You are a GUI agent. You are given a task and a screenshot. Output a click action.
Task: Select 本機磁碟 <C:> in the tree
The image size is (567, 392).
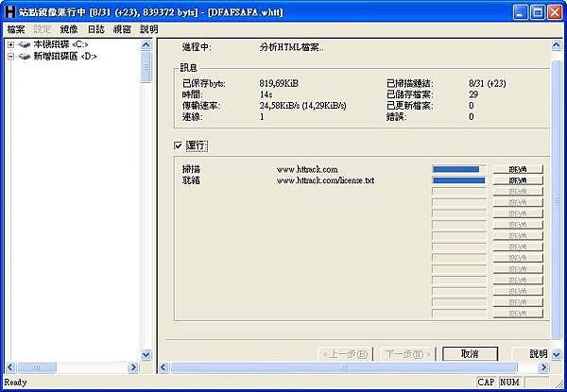(x=60, y=44)
